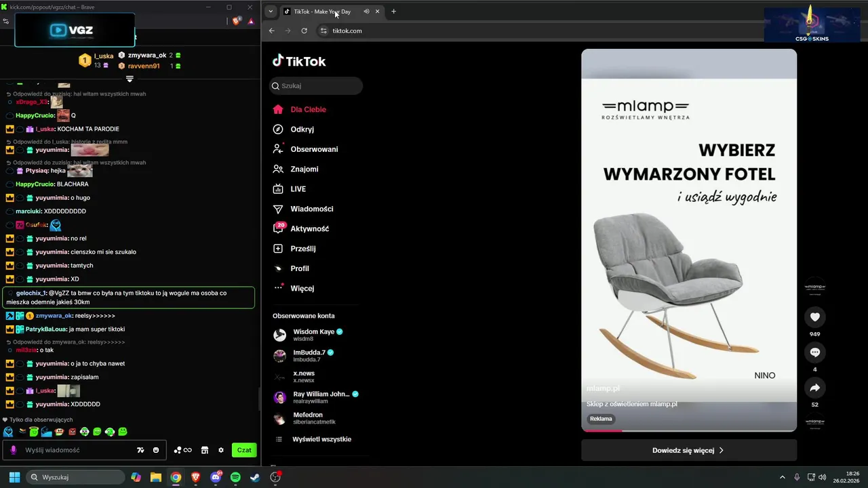Screen dimensions: 868x488
Task: Click the Windows taskbar Wyszukaj search box
Action: click(x=75, y=477)
